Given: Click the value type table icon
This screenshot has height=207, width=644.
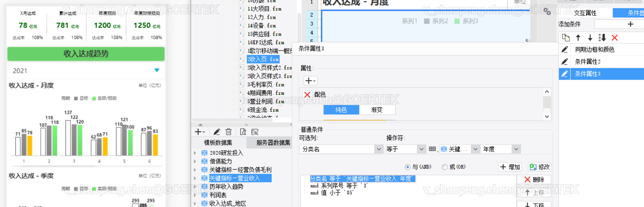Looking at the screenshot, I should coord(432,149).
